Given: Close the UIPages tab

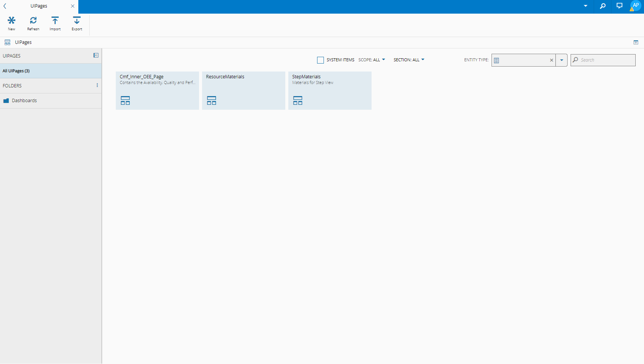Looking at the screenshot, I should click(x=73, y=6).
